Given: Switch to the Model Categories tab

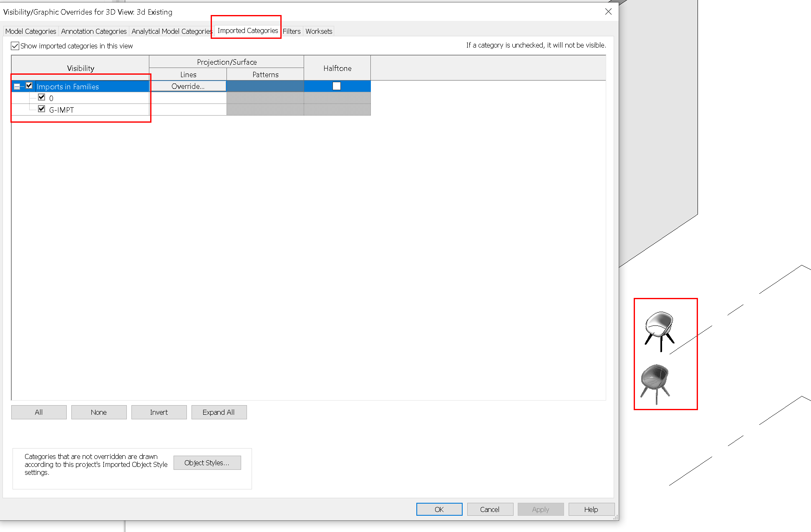Looking at the screenshot, I should 30,31.
